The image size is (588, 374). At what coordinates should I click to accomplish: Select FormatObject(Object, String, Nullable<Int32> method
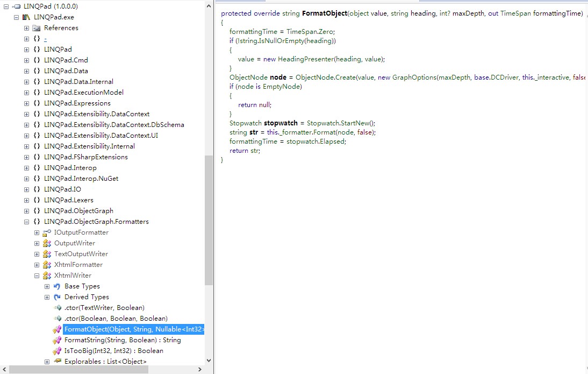pyautogui.click(x=134, y=329)
